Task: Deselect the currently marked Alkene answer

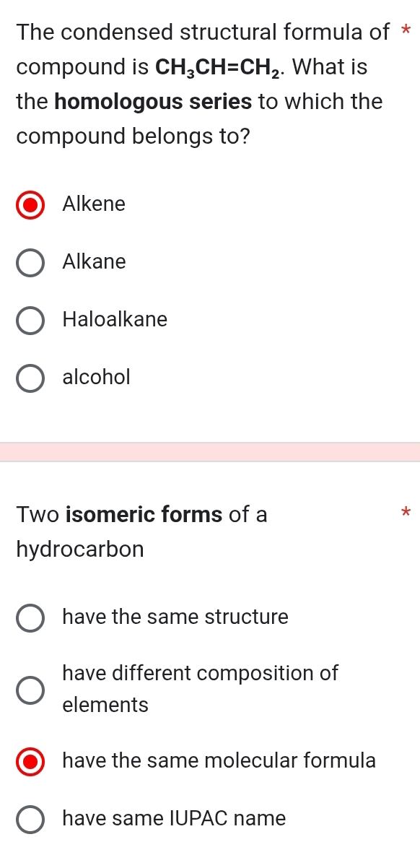Action: (x=30, y=204)
